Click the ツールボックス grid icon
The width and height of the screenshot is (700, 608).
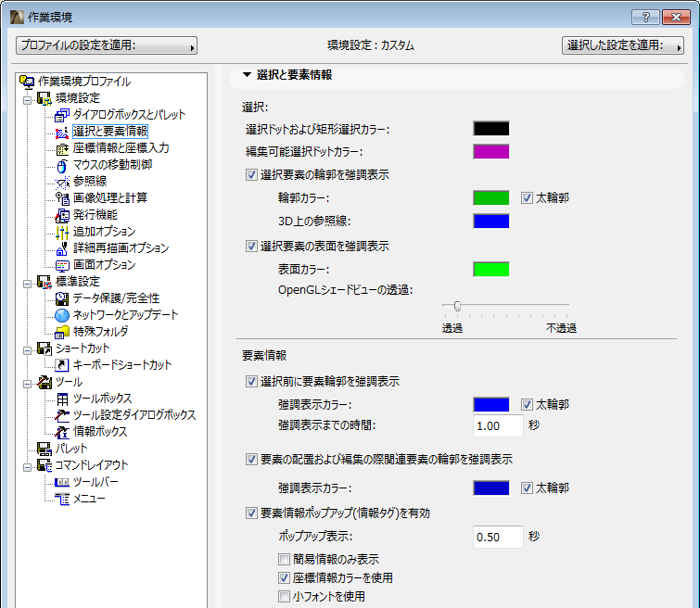(x=61, y=399)
